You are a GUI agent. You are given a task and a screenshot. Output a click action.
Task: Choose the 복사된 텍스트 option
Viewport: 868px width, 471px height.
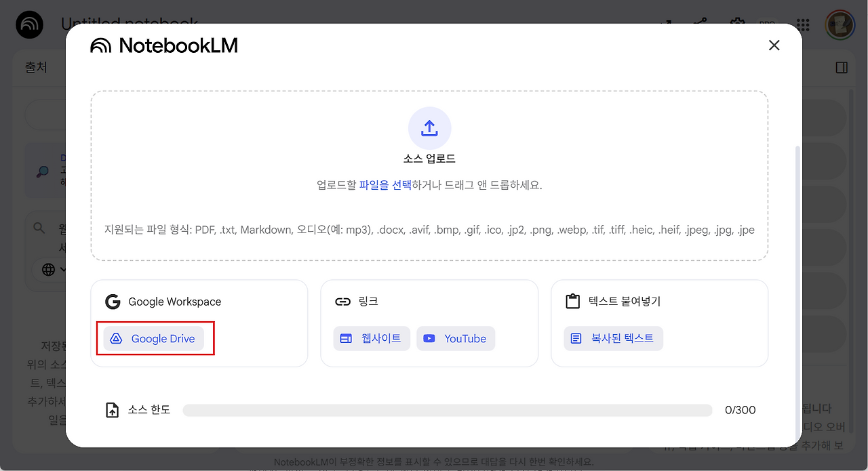pos(613,338)
